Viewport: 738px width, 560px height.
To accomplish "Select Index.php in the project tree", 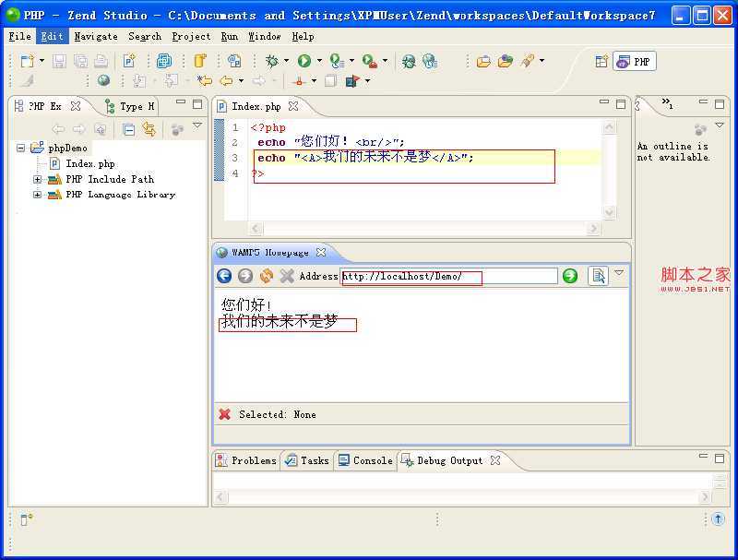I will coord(90,164).
